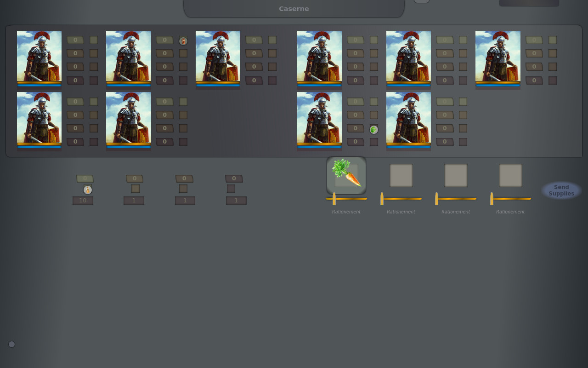The image size is (588, 368).
Task: Toggle the top square box beside first soldier
Action: (94, 40)
